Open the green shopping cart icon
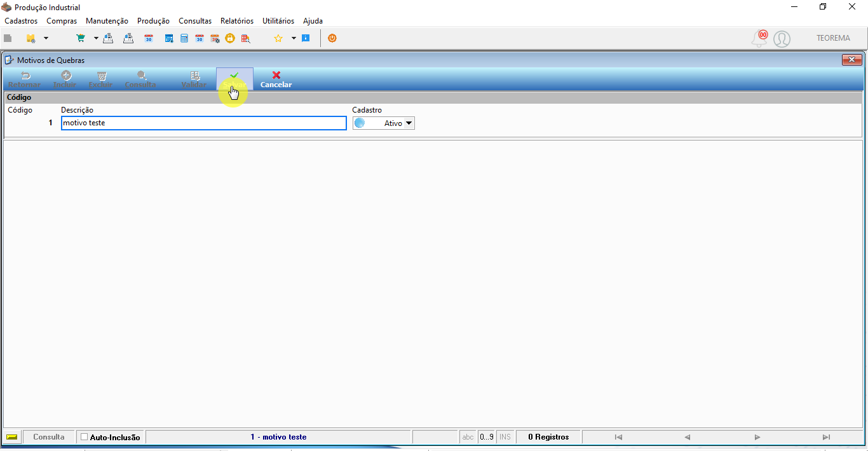 click(x=81, y=38)
